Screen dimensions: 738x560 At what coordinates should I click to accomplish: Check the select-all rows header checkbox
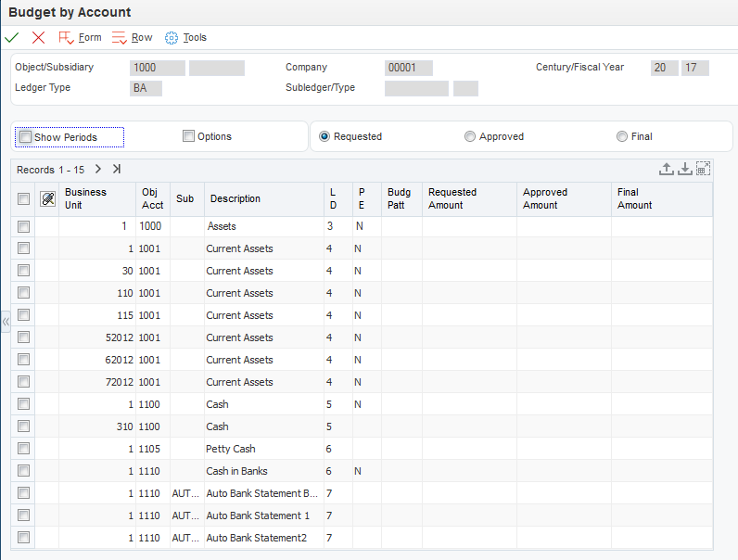pyautogui.click(x=23, y=198)
